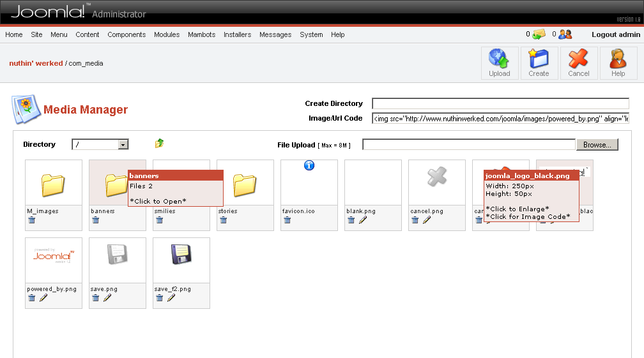Open the Directory dropdown
Viewport: 644px width, 358px height.
100,144
